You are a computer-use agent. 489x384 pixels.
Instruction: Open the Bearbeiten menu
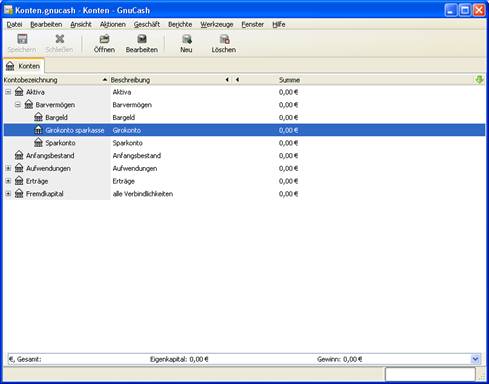click(x=46, y=24)
